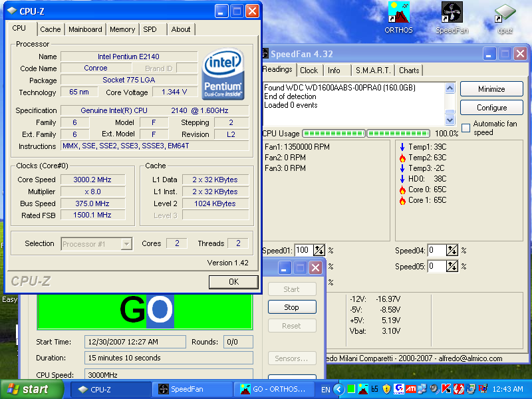Open the cpuz desktop shortcut icon
The width and height of the screenshot is (532, 399).
pos(505,13)
